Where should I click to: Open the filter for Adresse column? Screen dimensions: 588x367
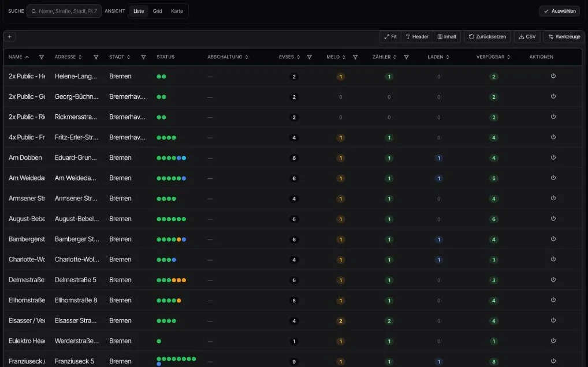click(x=96, y=57)
